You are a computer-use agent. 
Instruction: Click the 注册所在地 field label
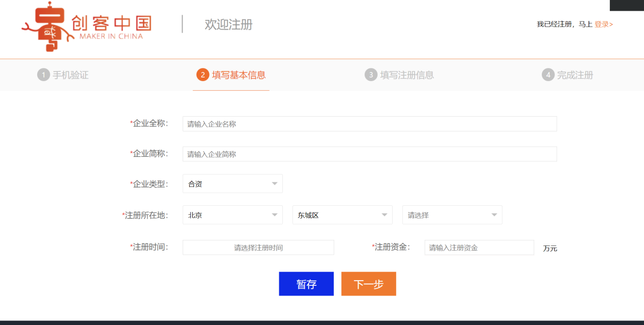click(145, 215)
